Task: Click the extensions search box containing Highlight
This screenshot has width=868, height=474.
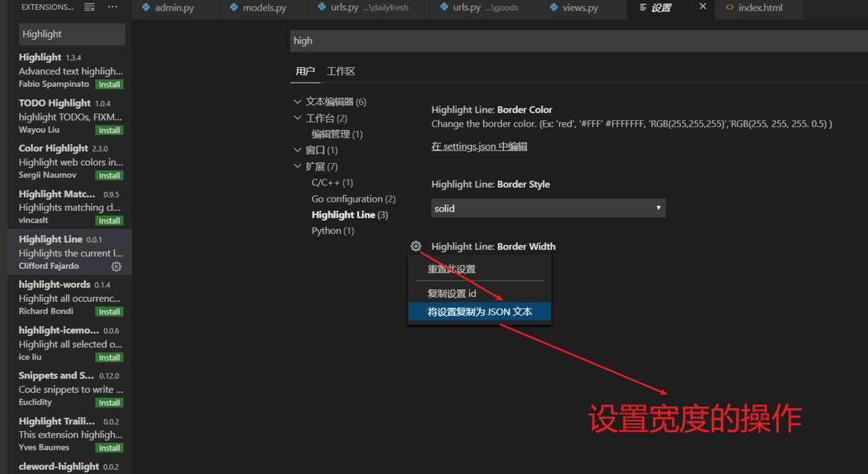Action: (x=71, y=34)
